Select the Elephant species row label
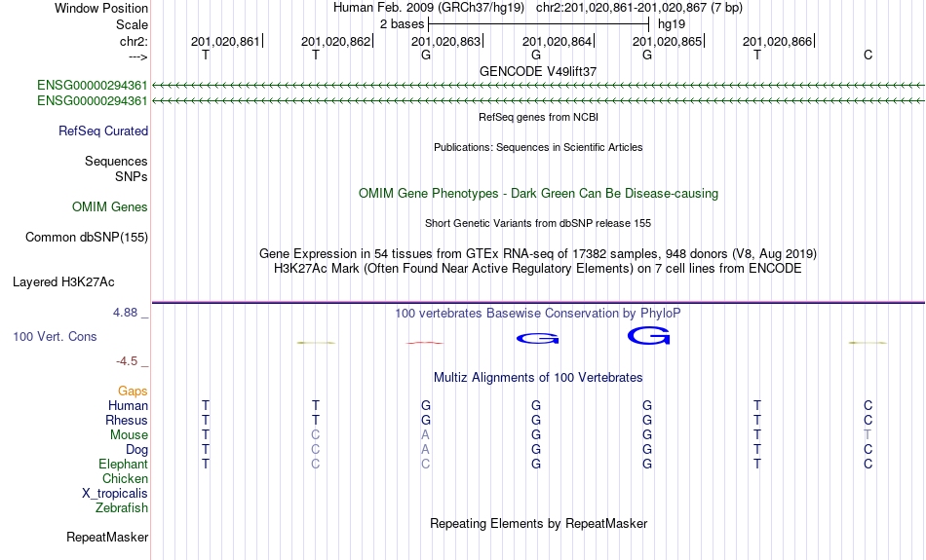 [123, 464]
